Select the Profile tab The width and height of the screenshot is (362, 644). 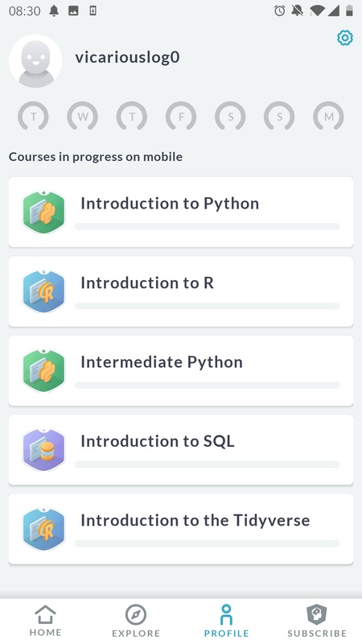tap(226, 621)
